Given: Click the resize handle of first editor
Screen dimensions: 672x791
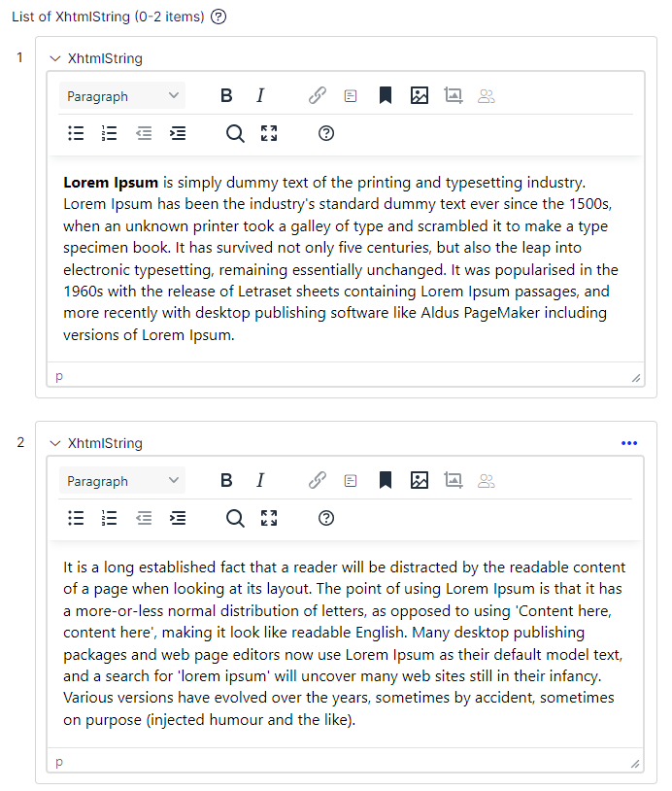Looking at the screenshot, I should click(x=636, y=378).
